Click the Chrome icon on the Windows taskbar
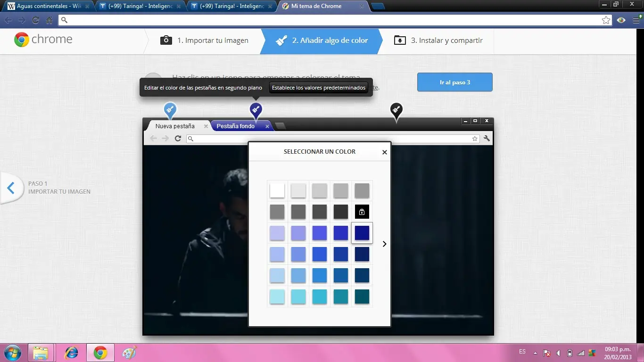 [x=100, y=353]
